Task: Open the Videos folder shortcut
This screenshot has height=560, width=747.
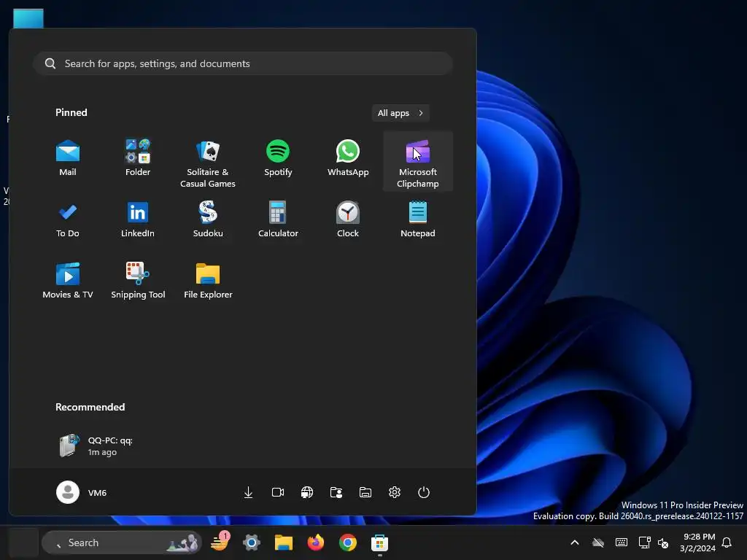Action: [278, 492]
